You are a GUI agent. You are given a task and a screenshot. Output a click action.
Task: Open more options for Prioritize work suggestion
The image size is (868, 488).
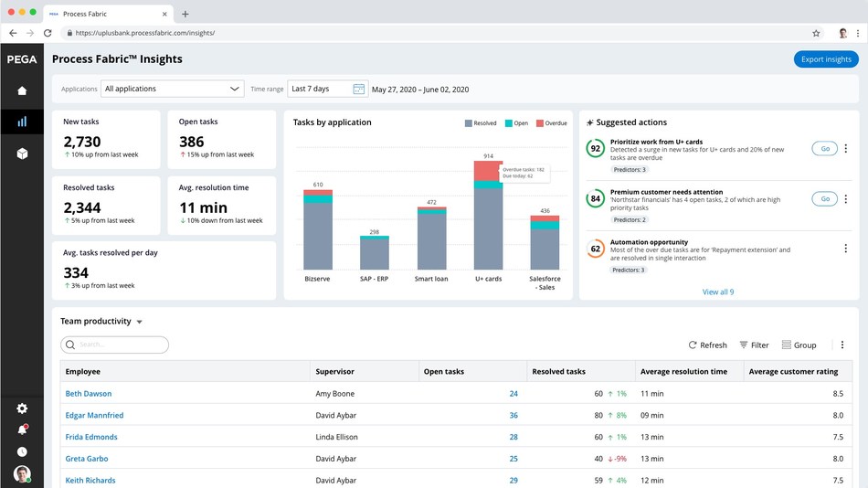[845, 148]
